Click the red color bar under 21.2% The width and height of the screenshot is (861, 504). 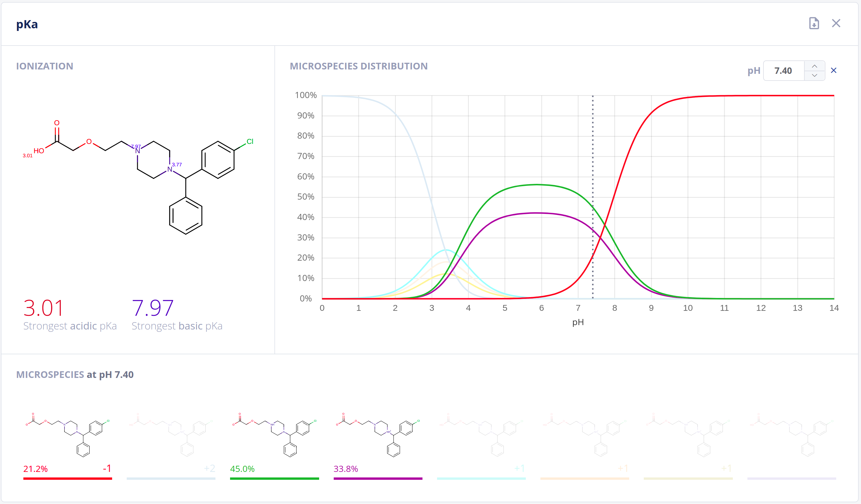68,478
